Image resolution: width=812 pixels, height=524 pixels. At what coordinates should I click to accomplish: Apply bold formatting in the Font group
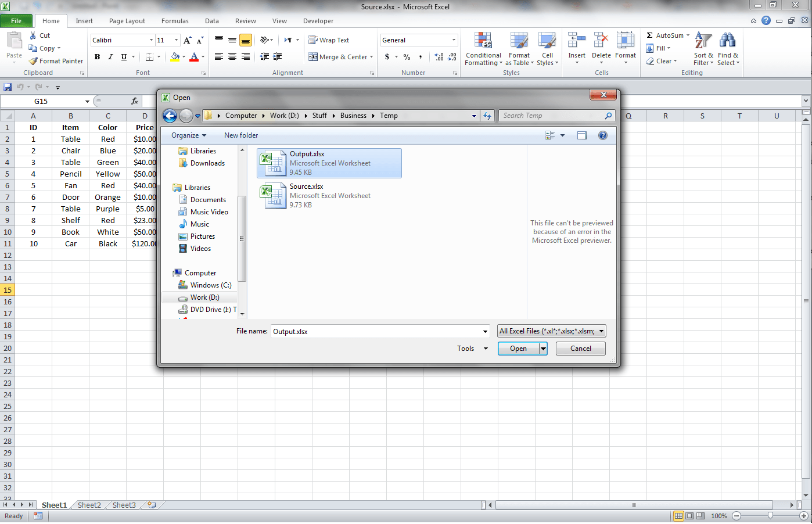tap(97, 57)
